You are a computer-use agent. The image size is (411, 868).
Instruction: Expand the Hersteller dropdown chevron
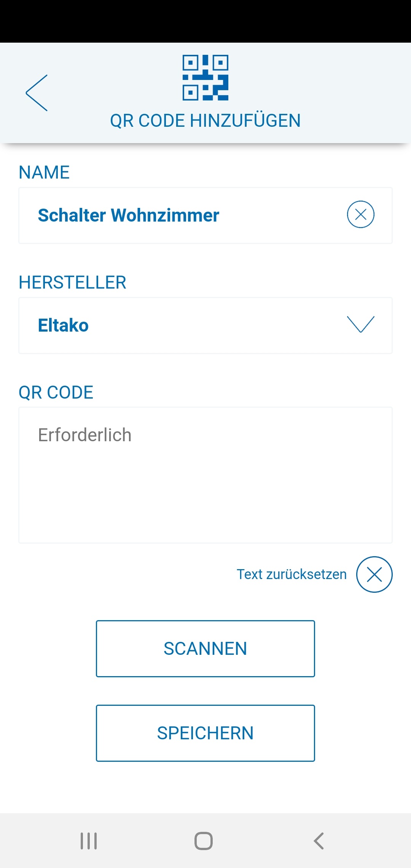point(360,324)
